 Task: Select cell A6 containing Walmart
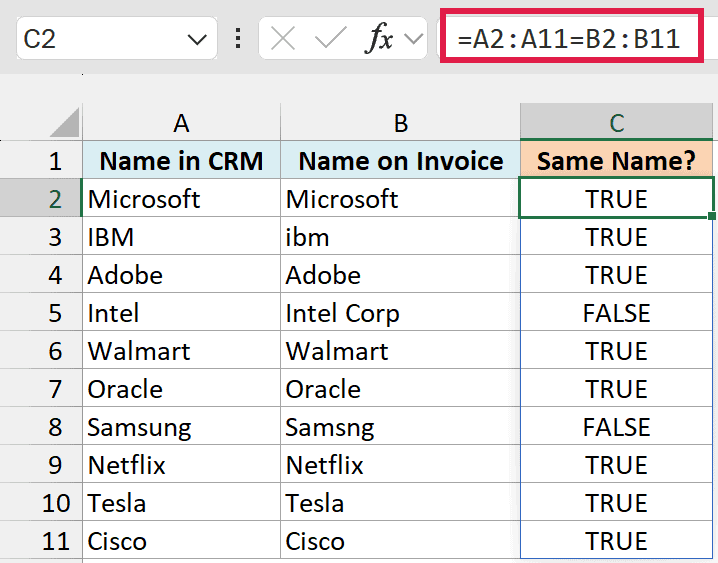181,351
